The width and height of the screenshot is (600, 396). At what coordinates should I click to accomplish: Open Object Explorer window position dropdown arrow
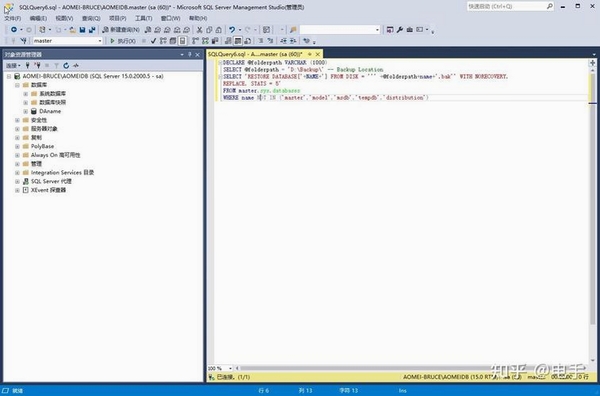point(182,55)
